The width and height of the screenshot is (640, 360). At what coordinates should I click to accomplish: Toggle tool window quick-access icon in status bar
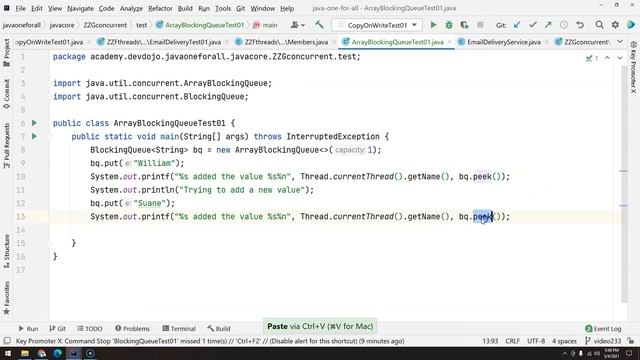7,341
